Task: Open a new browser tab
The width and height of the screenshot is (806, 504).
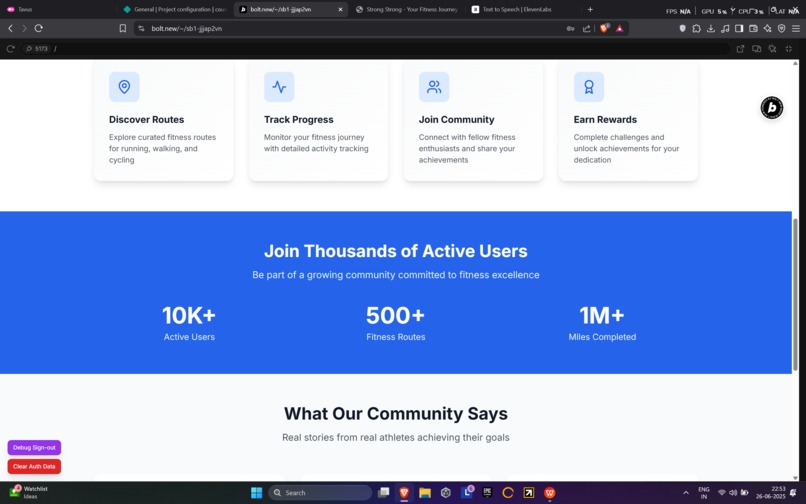Action: point(590,9)
